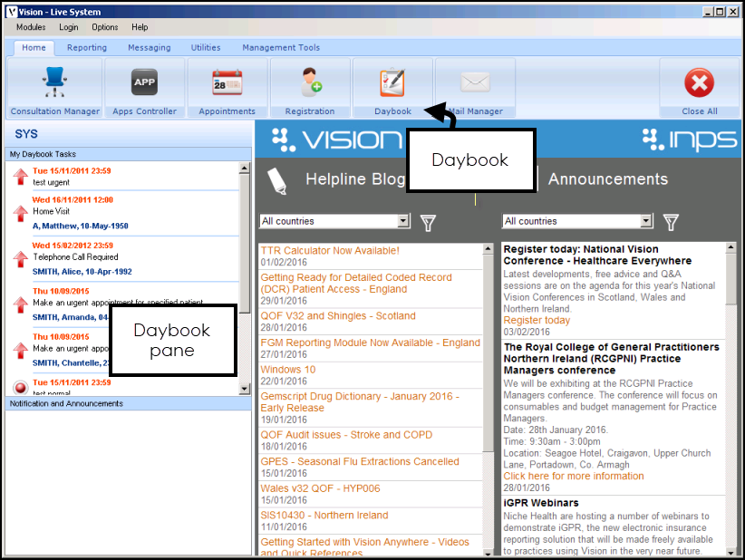Open 'Getting Ready for Detailed Coded Record' post

pyautogui.click(x=356, y=283)
